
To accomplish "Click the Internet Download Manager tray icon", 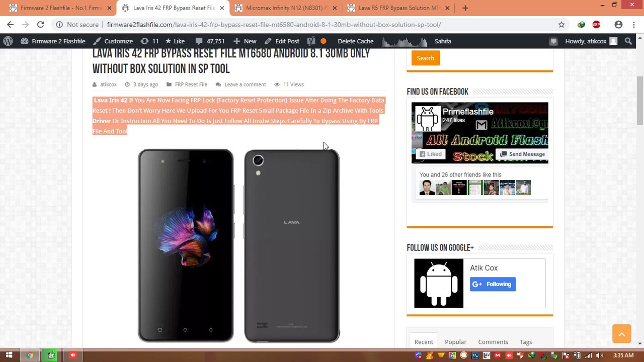I will [x=531, y=355].
